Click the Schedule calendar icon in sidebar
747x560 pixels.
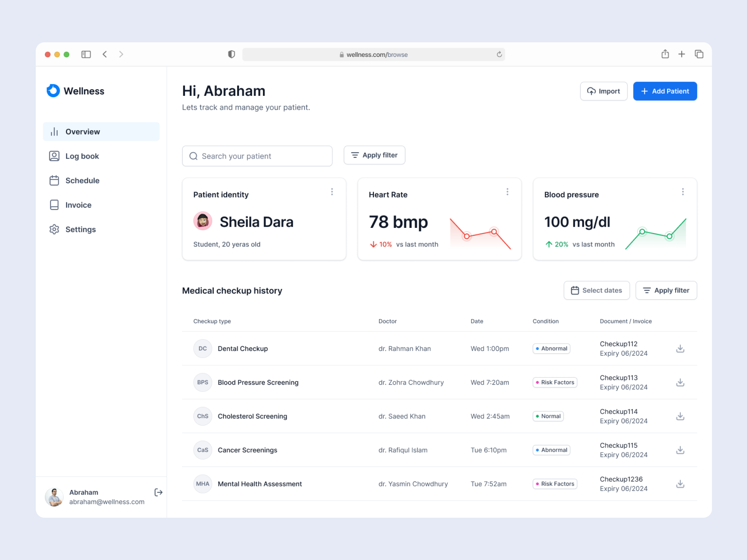tap(54, 180)
